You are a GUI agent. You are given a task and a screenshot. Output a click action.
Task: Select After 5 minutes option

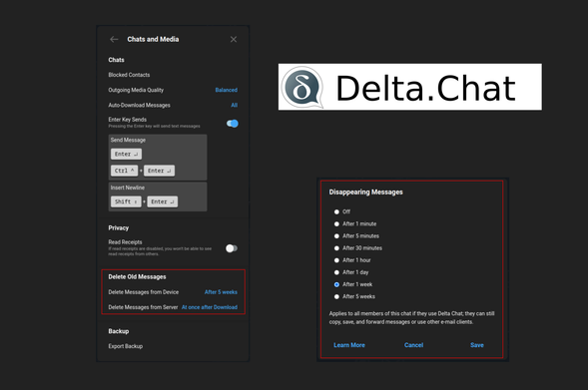[336, 236]
